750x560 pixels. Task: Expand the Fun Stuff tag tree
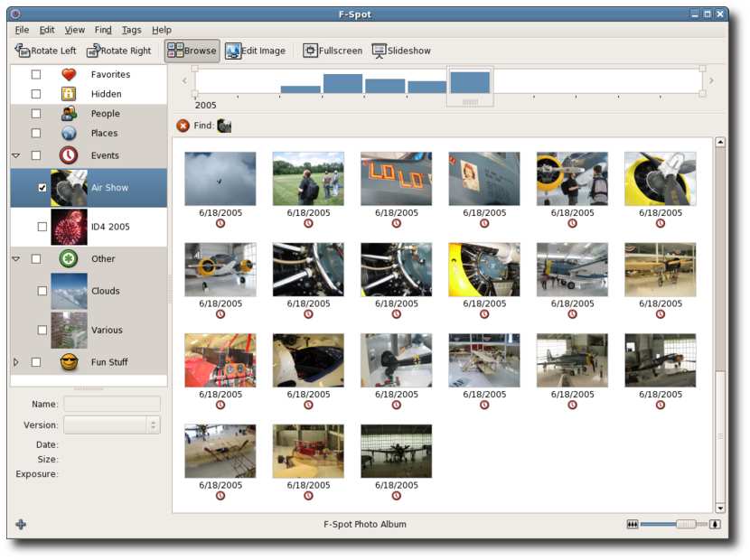pyautogui.click(x=15, y=362)
